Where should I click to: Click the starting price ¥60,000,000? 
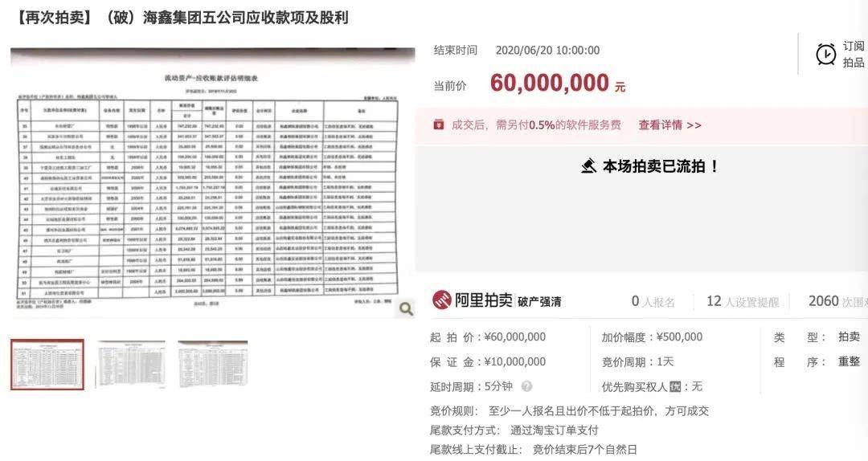tap(515, 337)
